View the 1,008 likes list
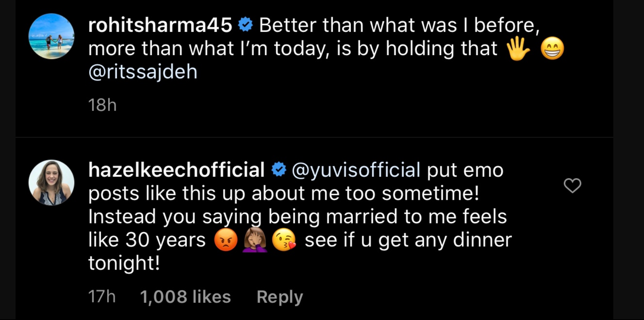This screenshot has width=644, height=320. pyautogui.click(x=185, y=297)
